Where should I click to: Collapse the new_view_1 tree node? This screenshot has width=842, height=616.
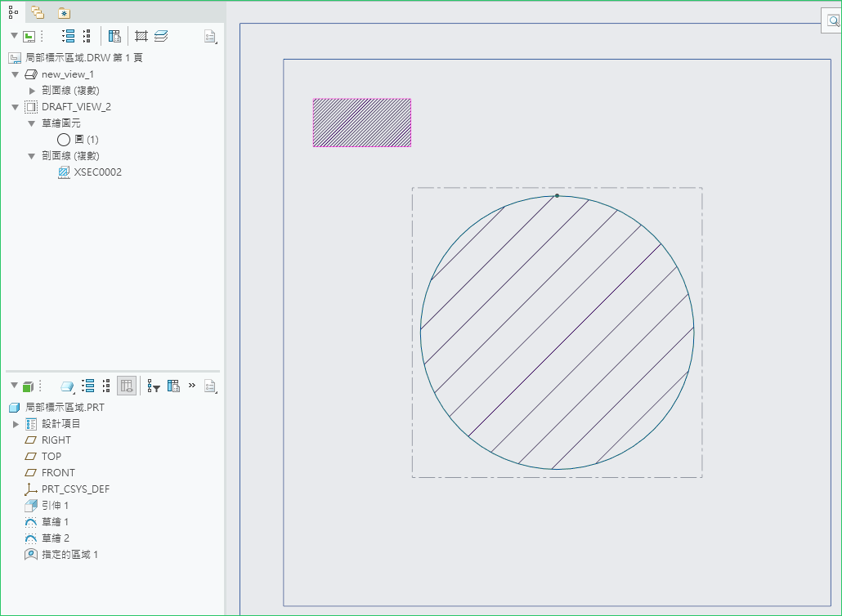click(15, 74)
